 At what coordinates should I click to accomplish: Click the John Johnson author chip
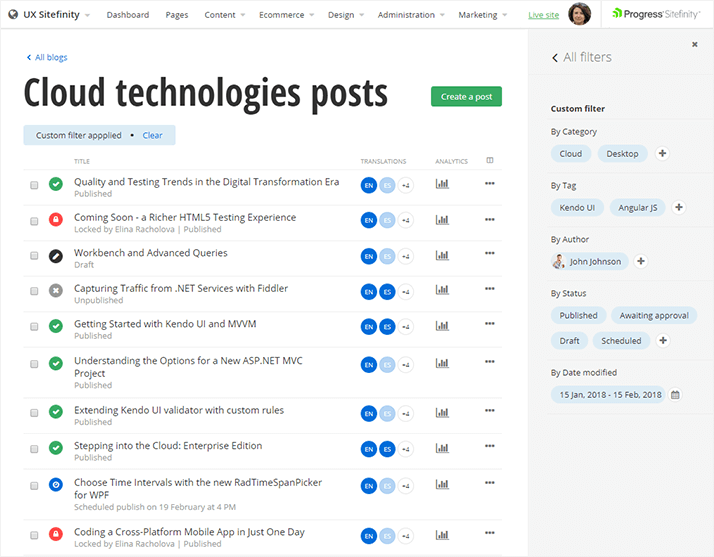(589, 261)
